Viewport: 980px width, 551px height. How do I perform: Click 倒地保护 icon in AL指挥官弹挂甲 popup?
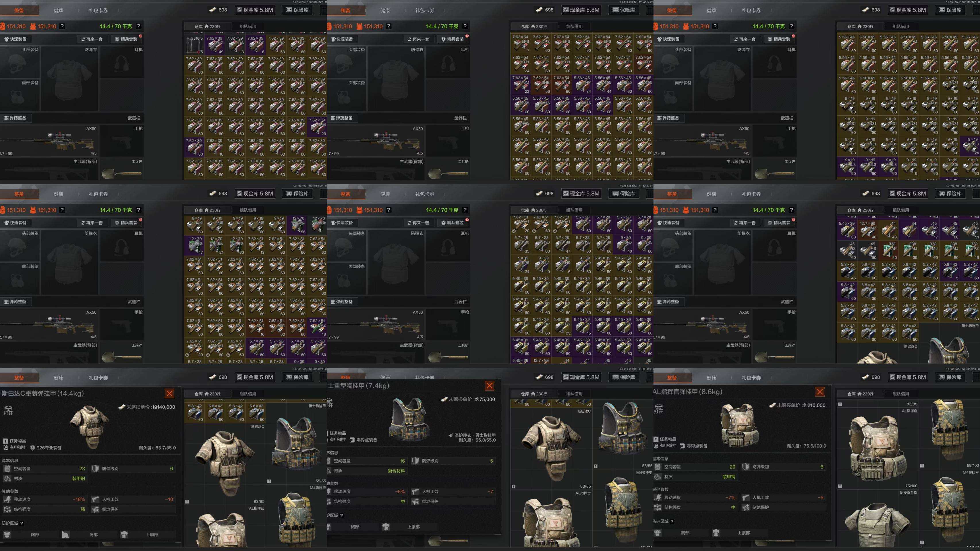[x=746, y=507]
